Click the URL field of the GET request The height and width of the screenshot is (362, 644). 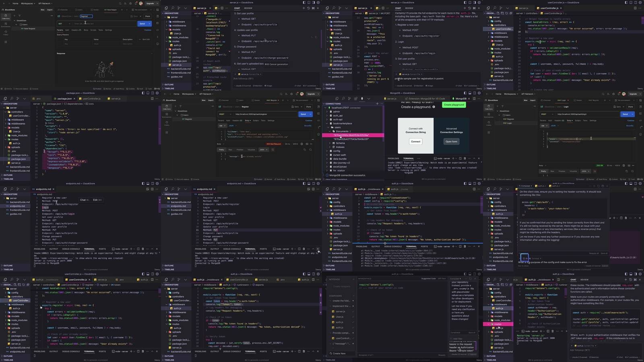(x=104, y=24)
